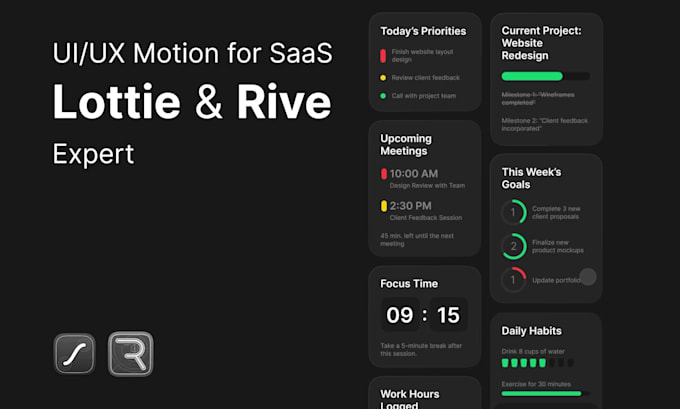680x409 pixels.
Task: Click 'Client Feedback Session' meeting label
Action: (425, 218)
